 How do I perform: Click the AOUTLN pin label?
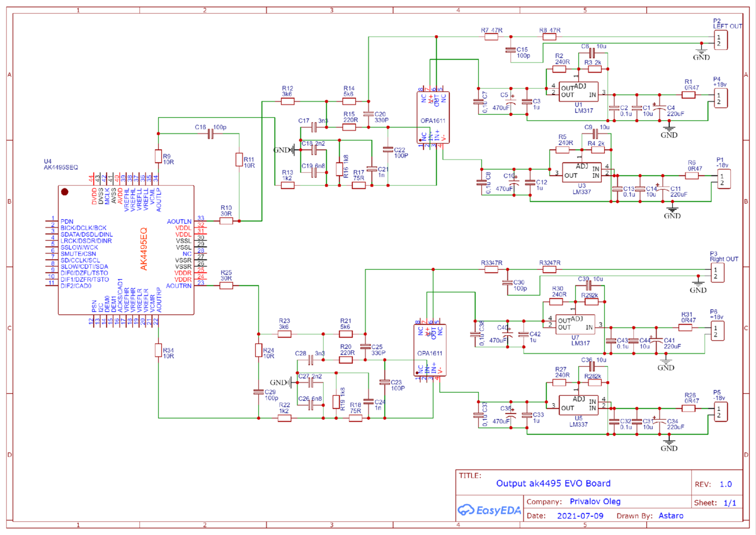pyautogui.click(x=180, y=221)
